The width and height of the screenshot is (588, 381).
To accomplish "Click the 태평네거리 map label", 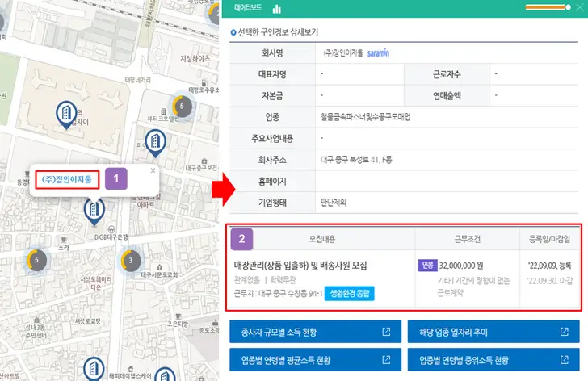I will tap(137, 80).
